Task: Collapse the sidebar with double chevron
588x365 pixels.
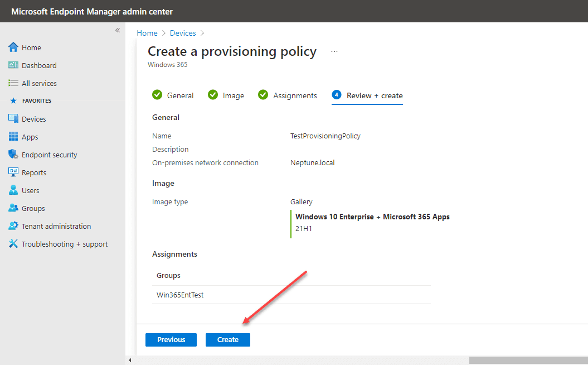Action: click(x=118, y=30)
